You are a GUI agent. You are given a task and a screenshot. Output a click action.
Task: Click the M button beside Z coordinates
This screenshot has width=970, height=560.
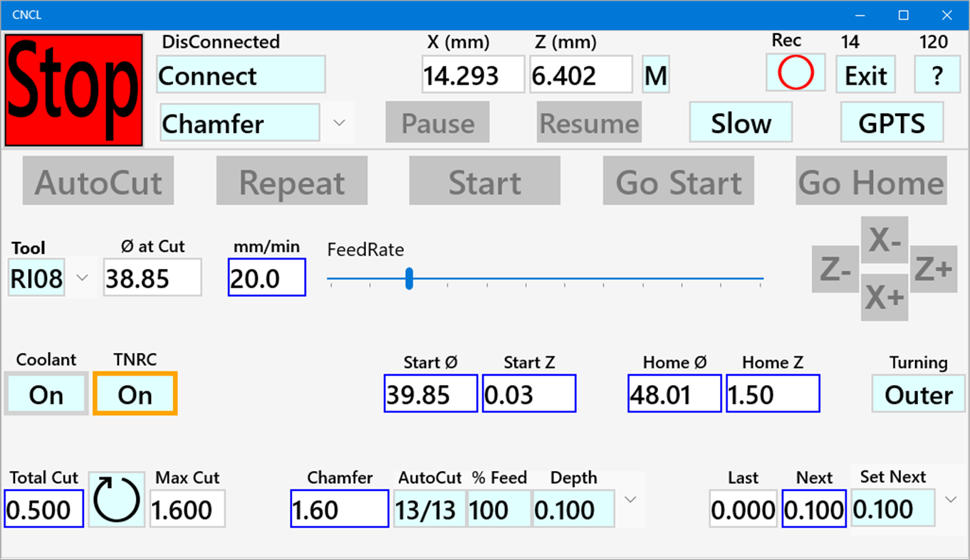[655, 74]
